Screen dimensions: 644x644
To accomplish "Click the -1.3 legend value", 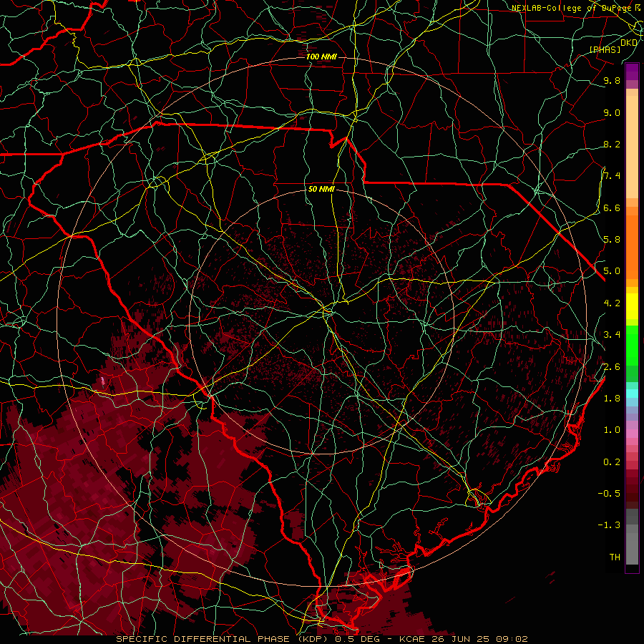I will click(x=609, y=525).
